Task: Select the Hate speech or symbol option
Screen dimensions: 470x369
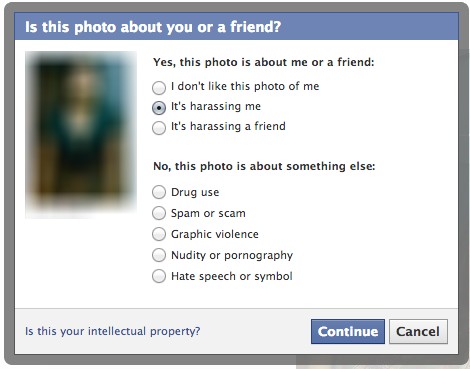Action: [x=159, y=276]
